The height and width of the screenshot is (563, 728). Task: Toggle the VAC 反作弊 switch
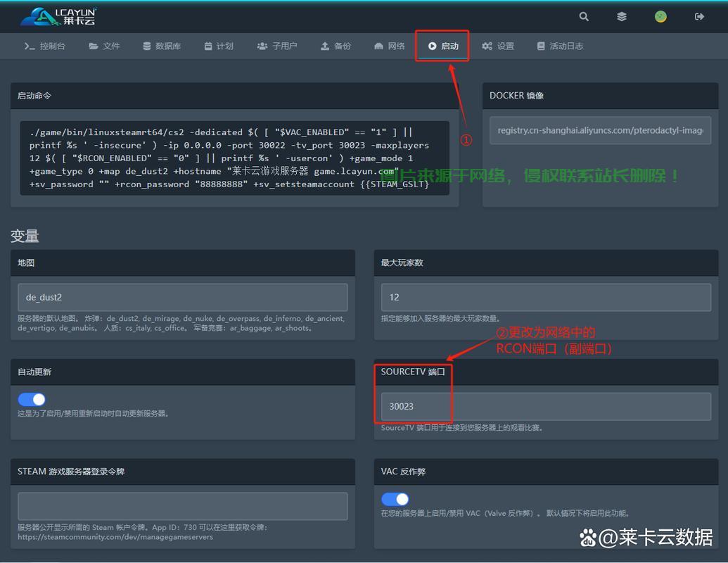coord(395,499)
